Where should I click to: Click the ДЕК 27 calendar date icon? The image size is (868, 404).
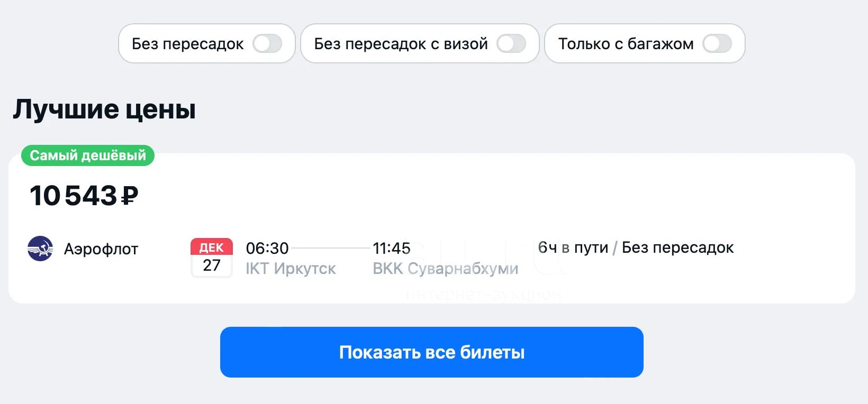click(x=212, y=258)
